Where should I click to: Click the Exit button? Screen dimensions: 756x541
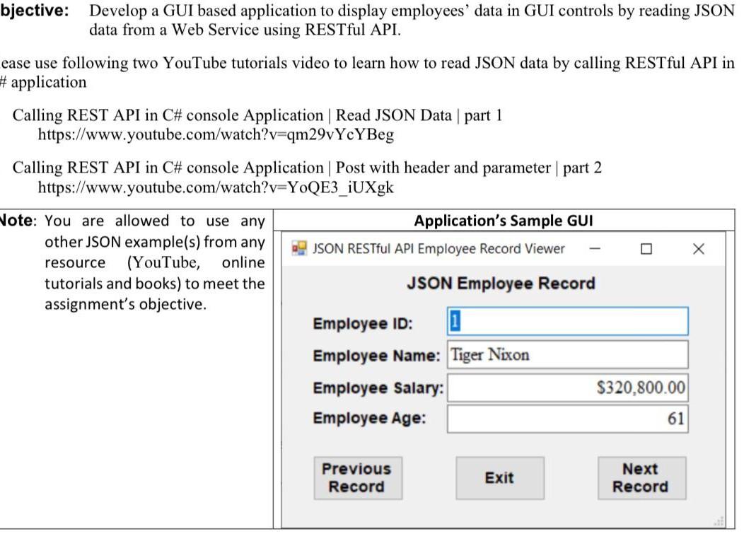(499, 478)
